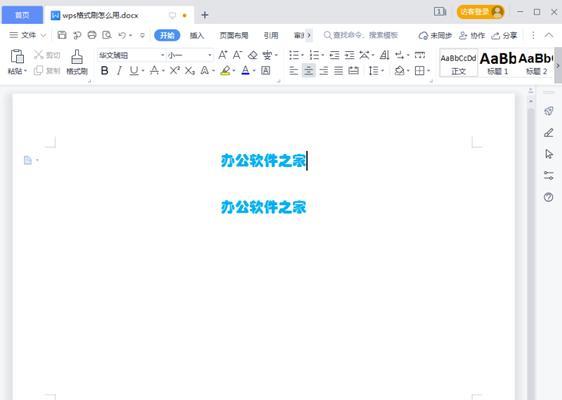
Task: Click the orange login button
Action: pyautogui.click(x=480, y=12)
